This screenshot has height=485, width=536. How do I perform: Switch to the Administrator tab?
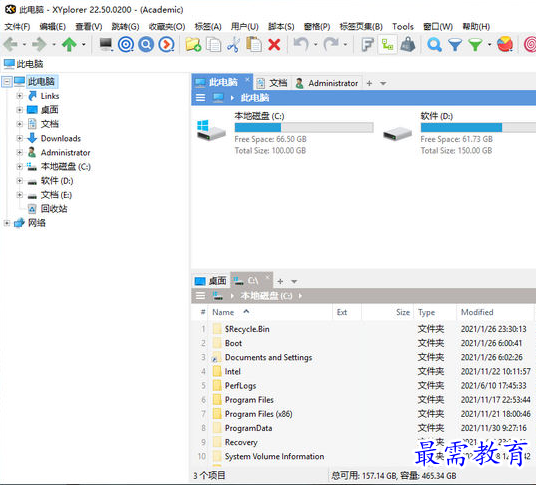pyautogui.click(x=327, y=83)
